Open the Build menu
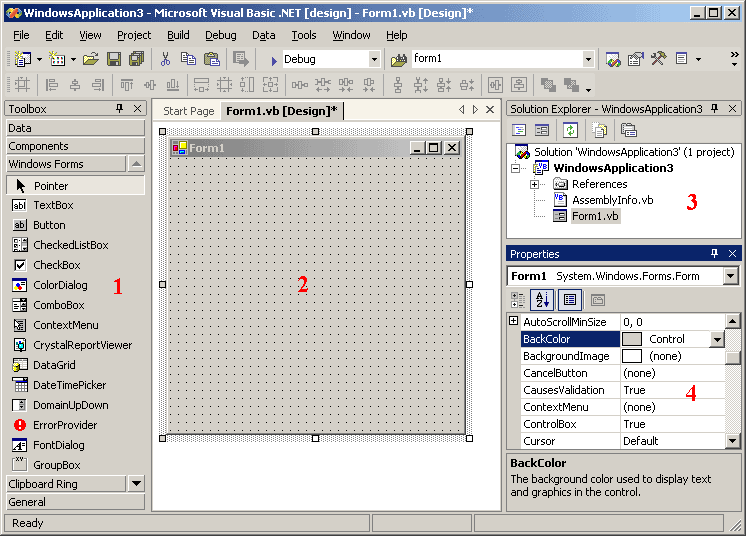Image resolution: width=746 pixels, height=536 pixels. (x=178, y=35)
